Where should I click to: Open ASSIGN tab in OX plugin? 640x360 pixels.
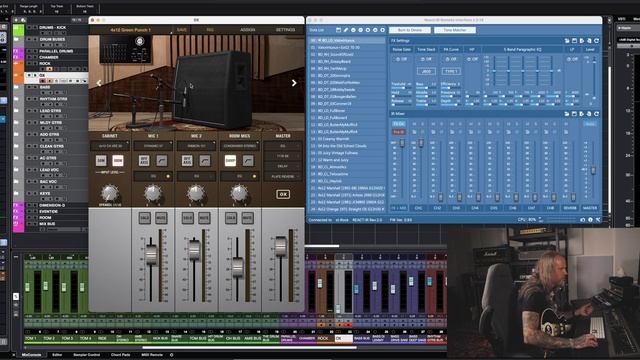[248, 30]
